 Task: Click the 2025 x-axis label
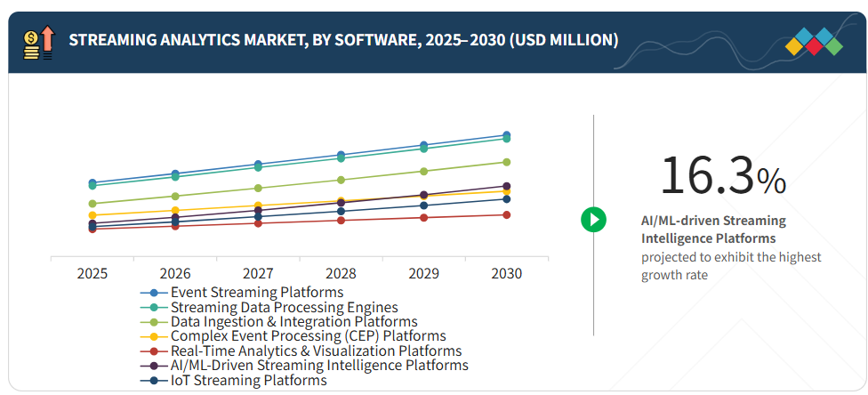(x=92, y=273)
